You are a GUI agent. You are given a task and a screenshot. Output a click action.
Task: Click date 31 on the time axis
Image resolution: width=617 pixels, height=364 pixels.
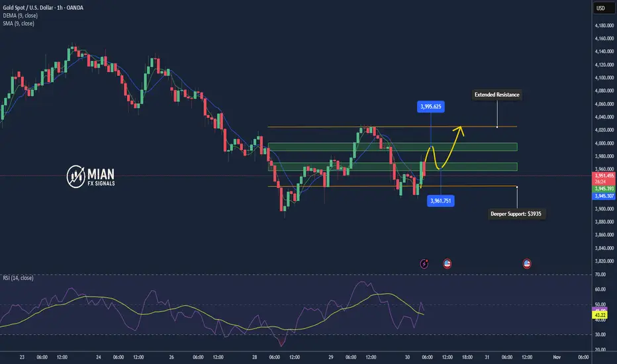(487, 357)
